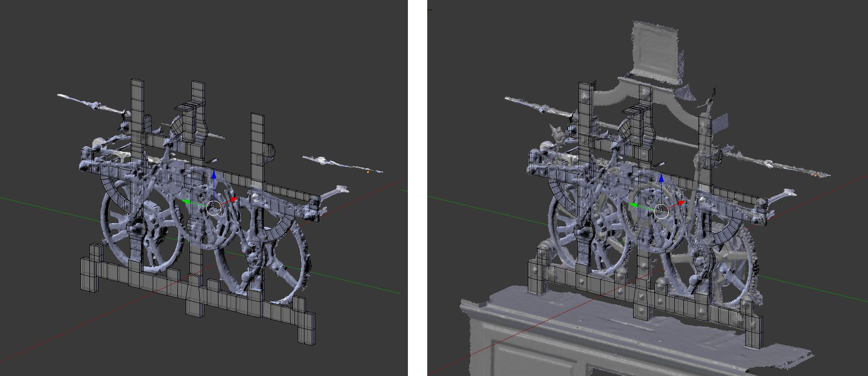The height and width of the screenshot is (376, 868).
Task: Click floating rod fragment at upper-left of left viewport
Action: click(89, 104)
